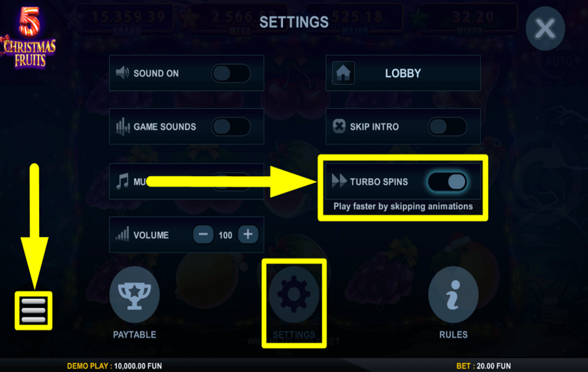Close the Settings panel with X
This screenshot has height=372, width=588.
tap(546, 29)
